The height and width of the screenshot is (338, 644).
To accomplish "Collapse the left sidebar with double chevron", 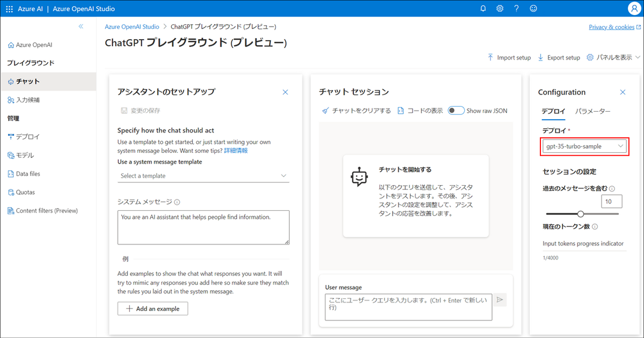I will (x=81, y=26).
